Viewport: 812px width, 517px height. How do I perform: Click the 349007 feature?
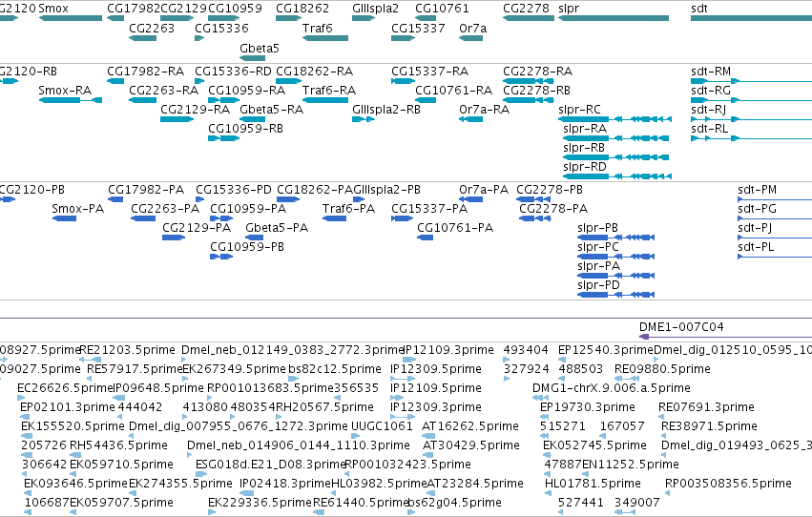pos(625,513)
